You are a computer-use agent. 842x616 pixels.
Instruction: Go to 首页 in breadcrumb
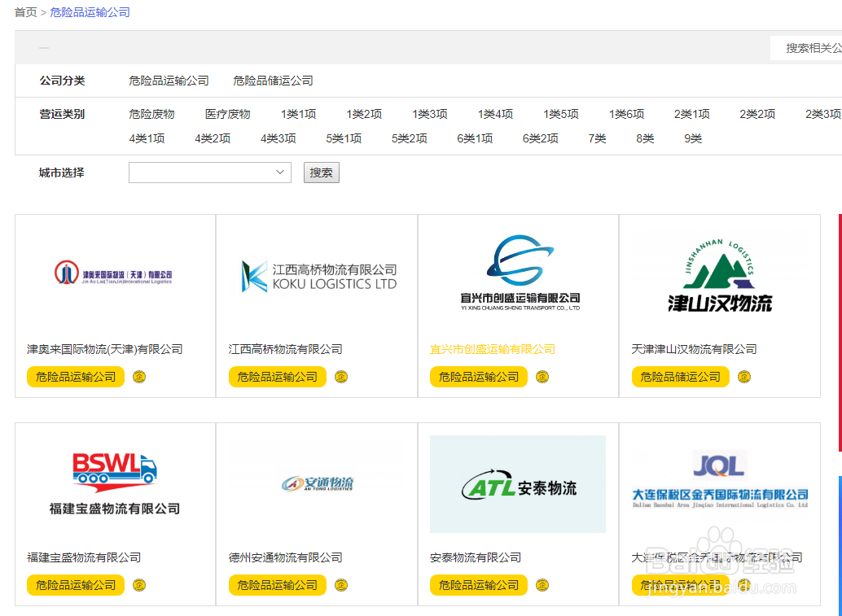[x=26, y=12]
